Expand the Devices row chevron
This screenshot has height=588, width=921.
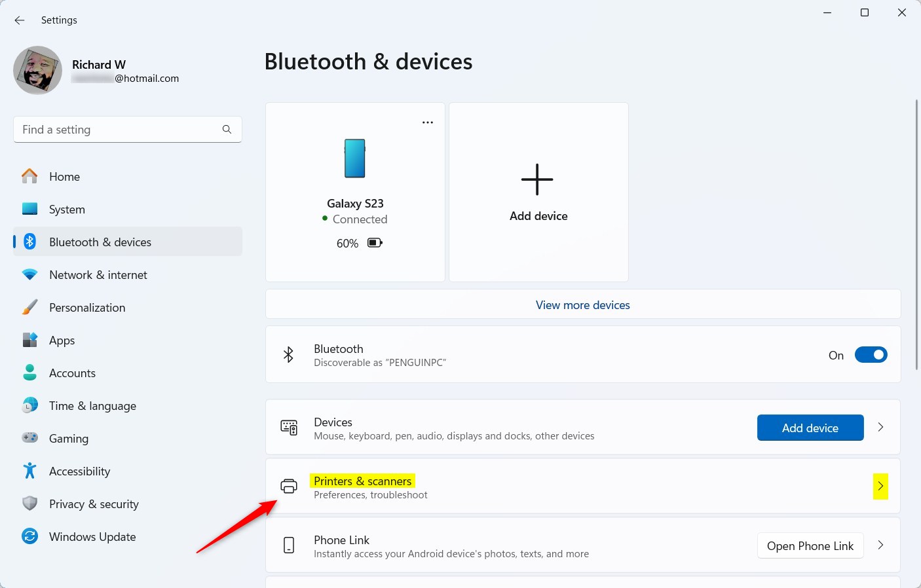pos(880,427)
